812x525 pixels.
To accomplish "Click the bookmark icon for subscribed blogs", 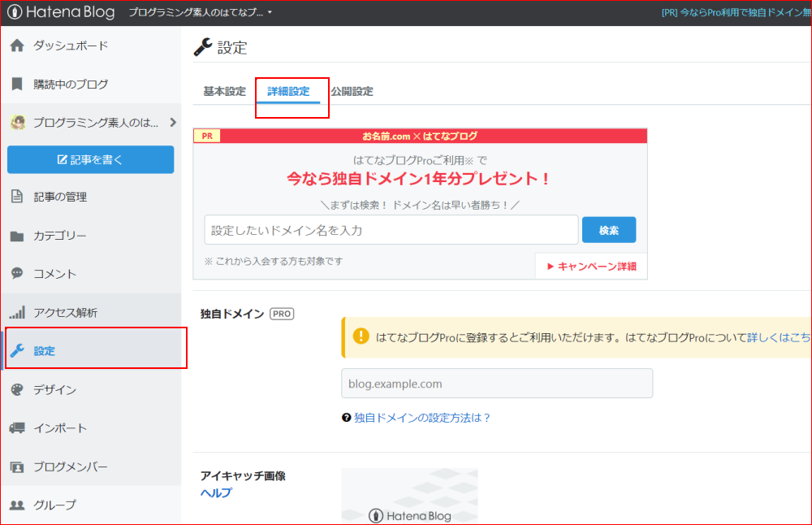I will click(17, 84).
